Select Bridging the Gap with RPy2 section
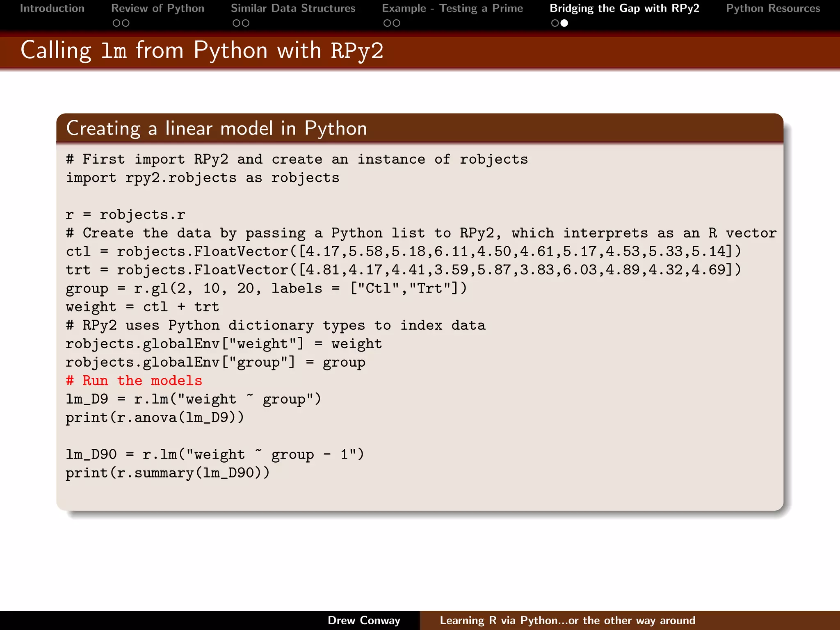The height and width of the screenshot is (630, 840). 624,8
